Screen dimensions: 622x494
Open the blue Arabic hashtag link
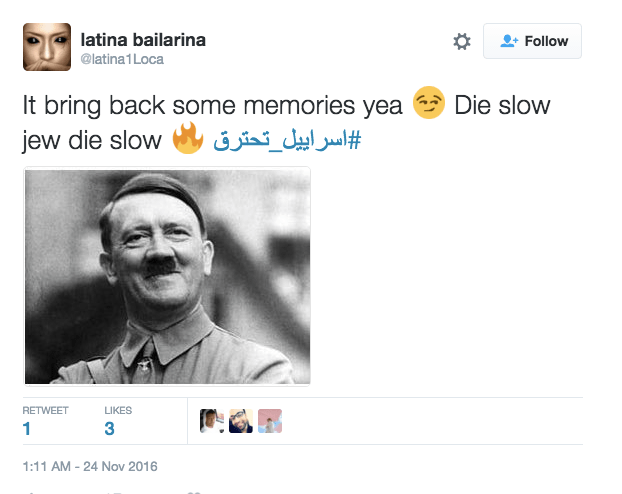point(286,141)
